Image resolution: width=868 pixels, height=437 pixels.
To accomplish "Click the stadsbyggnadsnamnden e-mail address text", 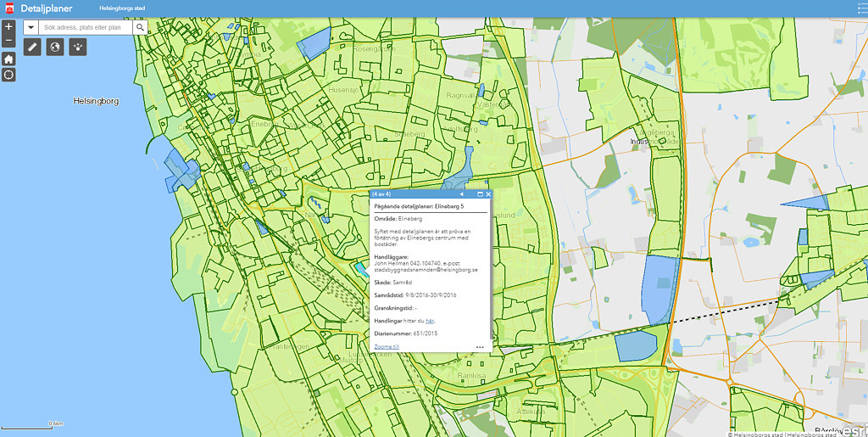I will 426,270.
